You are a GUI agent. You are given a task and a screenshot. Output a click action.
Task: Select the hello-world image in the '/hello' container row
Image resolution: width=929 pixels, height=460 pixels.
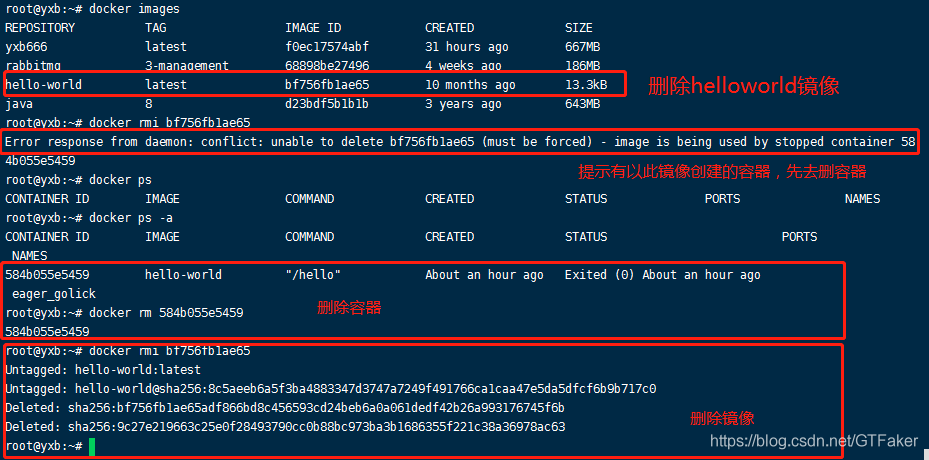[184, 274]
